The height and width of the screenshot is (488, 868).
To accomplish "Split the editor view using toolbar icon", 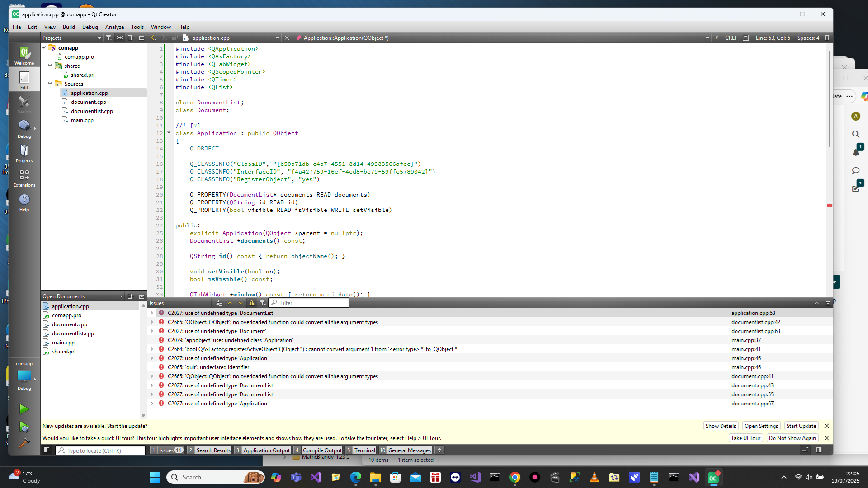I will point(827,38).
